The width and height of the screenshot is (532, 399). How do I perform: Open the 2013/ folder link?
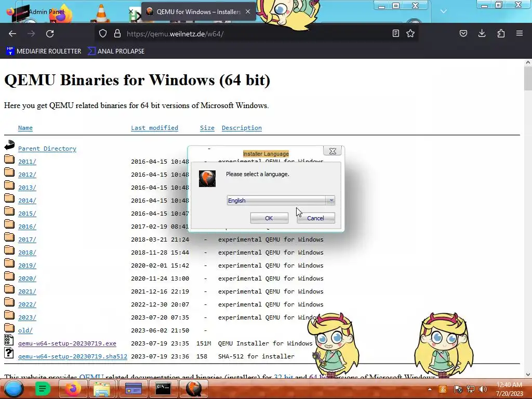[27, 188]
